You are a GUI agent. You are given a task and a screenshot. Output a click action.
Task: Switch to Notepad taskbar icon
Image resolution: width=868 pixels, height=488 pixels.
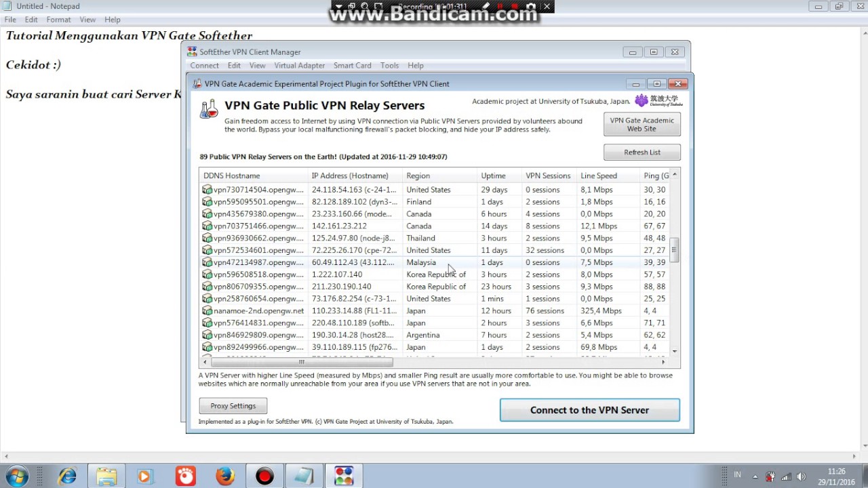304,476
